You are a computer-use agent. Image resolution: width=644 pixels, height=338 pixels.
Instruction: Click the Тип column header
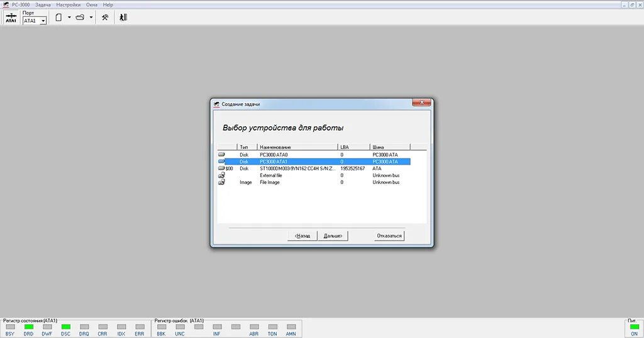(x=247, y=147)
